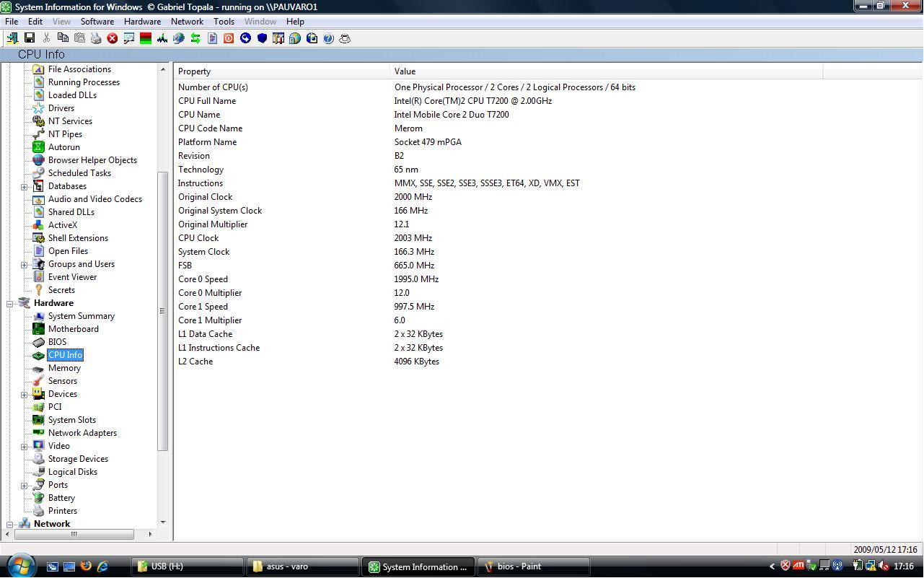Click the coffee cup toolbar icon
Image resolution: width=924 pixels, height=578 pixels.
click(345, 38)
